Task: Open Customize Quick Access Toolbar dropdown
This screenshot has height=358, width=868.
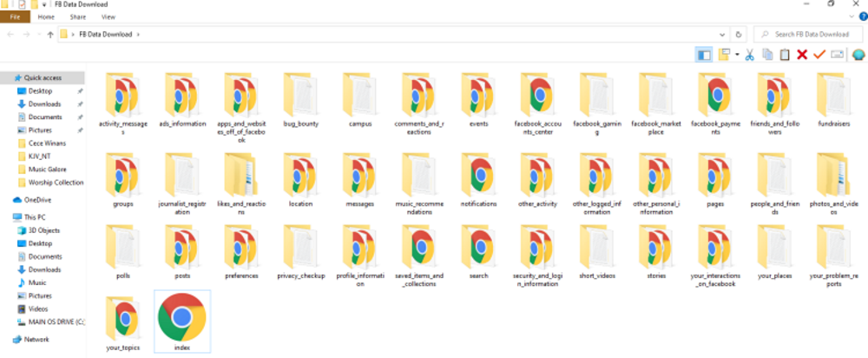Action: 44,4
